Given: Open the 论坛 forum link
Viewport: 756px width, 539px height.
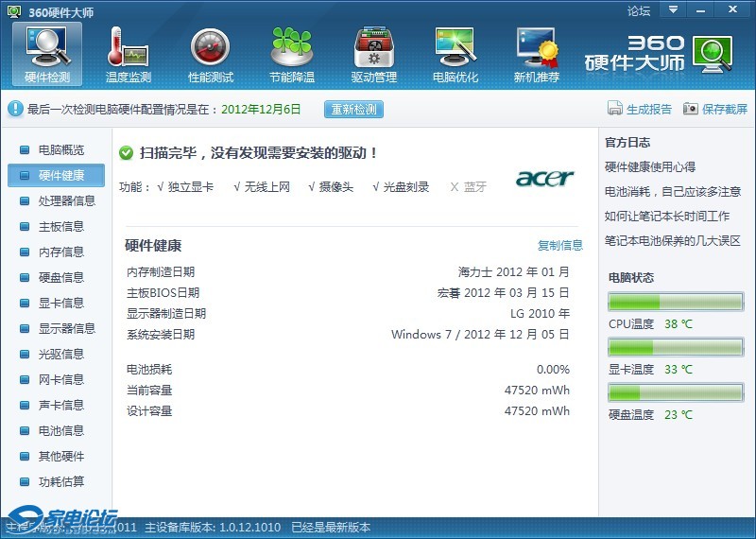Looking at the screenshot, I should pos(639,11).
